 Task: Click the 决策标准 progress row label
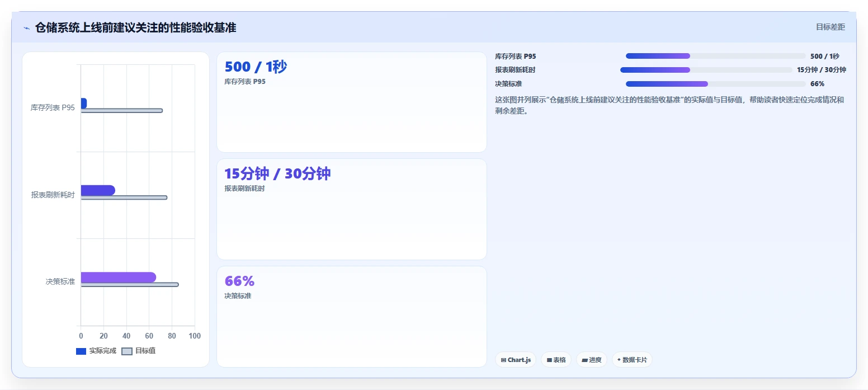[x=508, y=84]
